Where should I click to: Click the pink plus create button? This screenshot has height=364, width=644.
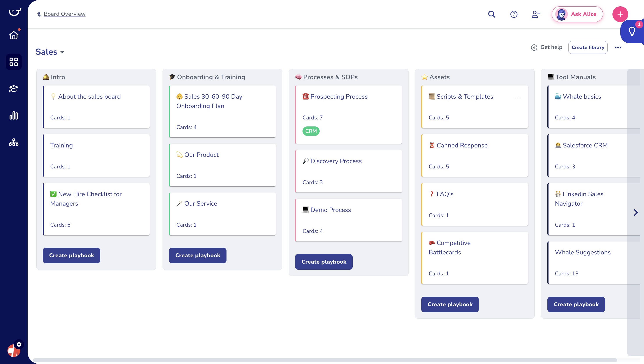point(620,14)
